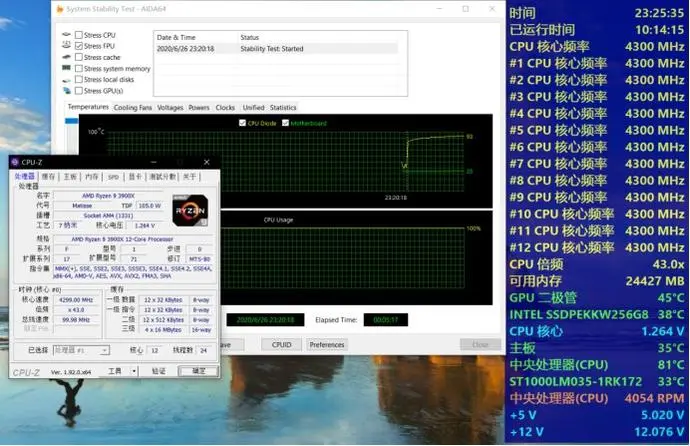This screenshot has width=690, height=446.
Task: Click the CPU chip icon beside Stress CPU
Action: click(66, 34)
